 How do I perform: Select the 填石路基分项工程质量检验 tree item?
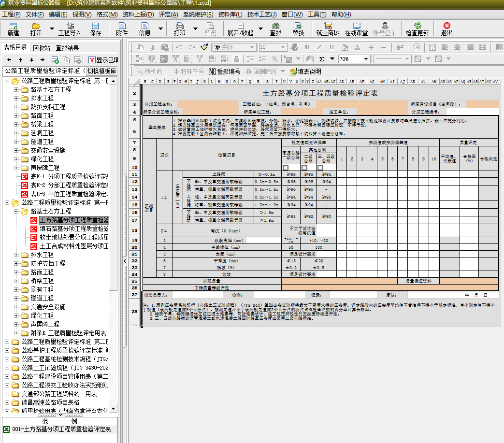click(x=74, y=229)
